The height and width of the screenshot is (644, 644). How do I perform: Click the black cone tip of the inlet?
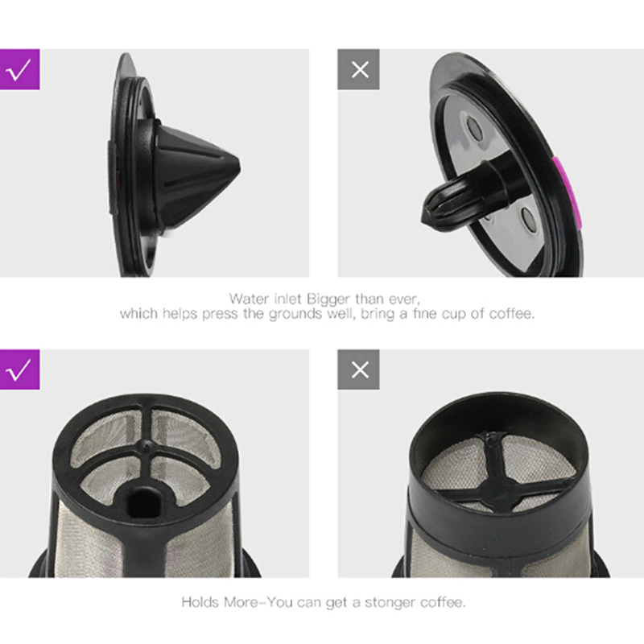point(231,167)
